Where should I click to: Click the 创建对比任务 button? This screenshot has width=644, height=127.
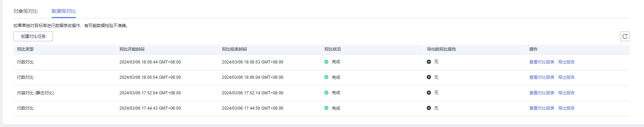[33, 36]
